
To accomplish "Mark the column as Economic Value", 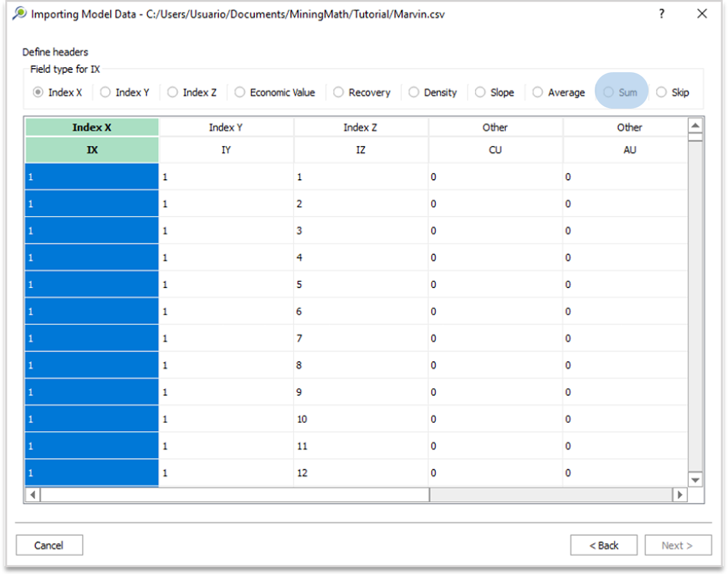I will [239, 92].
